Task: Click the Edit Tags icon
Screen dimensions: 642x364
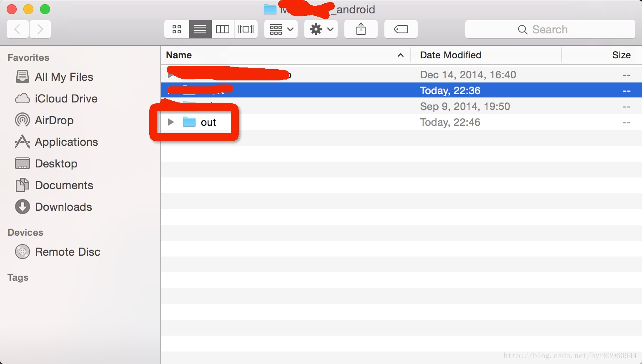Action: 401,29
